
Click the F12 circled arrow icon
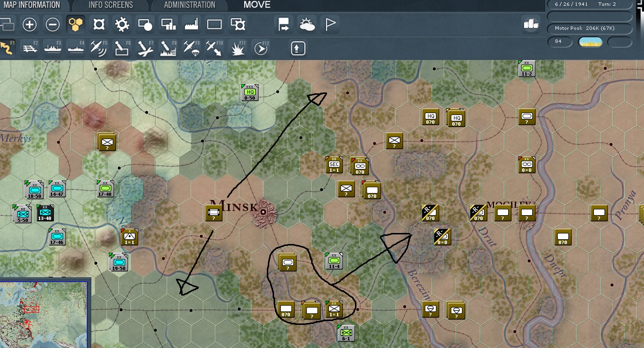tap(261, 48)
